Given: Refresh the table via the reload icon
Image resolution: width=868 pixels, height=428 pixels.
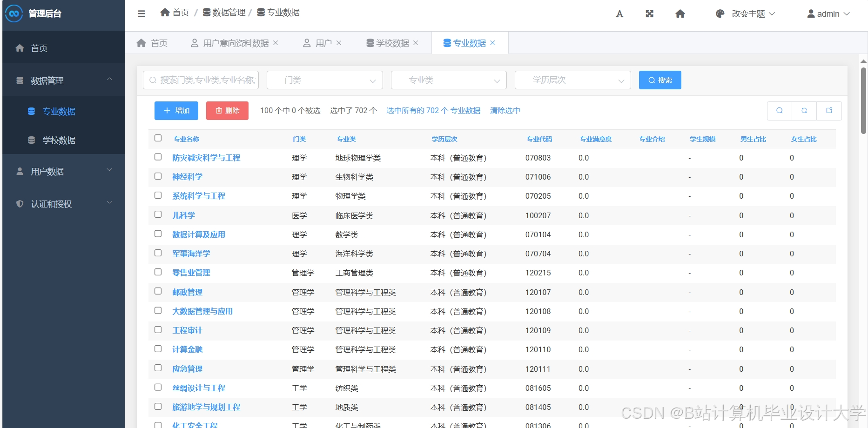Looking at the screenshot, I should (804, 111).
